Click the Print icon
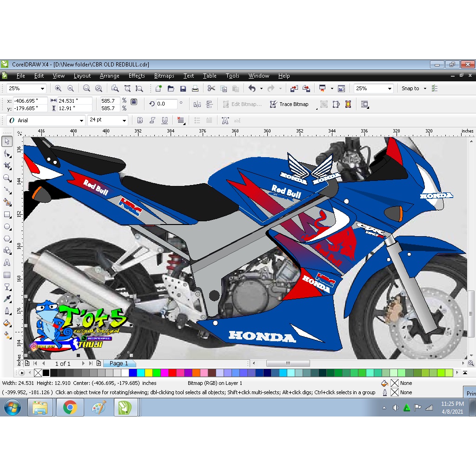The height and width of the screenshot is (476, 476). click(x=195, y=88)
